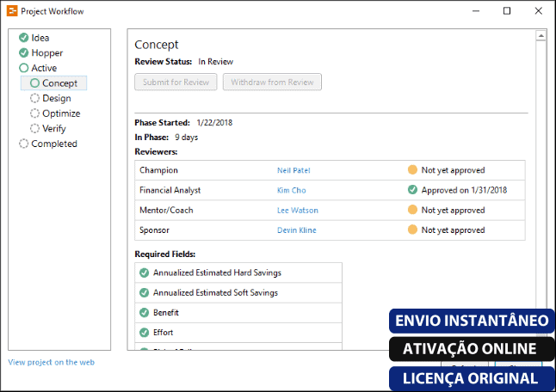Viewport: 556px width, 392px height.
Task: Maximize the Project Workflow window
Action: click(x=507, y=11)
